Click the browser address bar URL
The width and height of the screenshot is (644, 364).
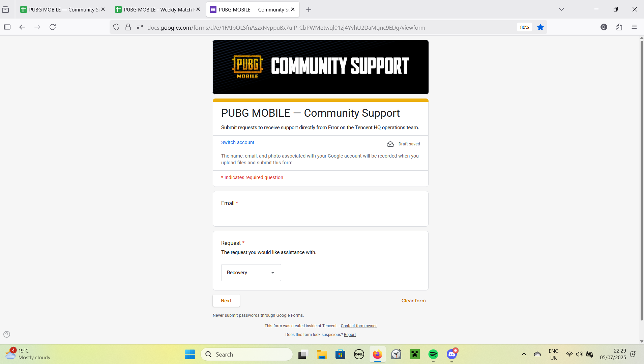pyautogui.click(x=286, y=27)
